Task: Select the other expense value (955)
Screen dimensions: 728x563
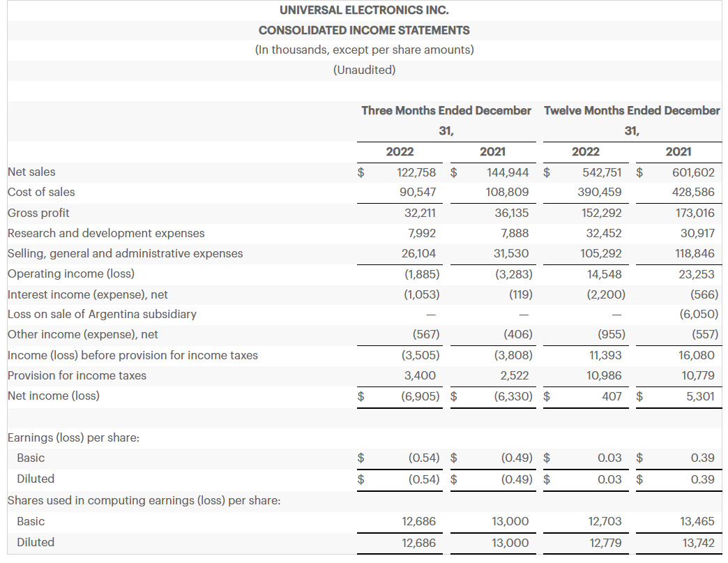Action: tap(612, 334)
